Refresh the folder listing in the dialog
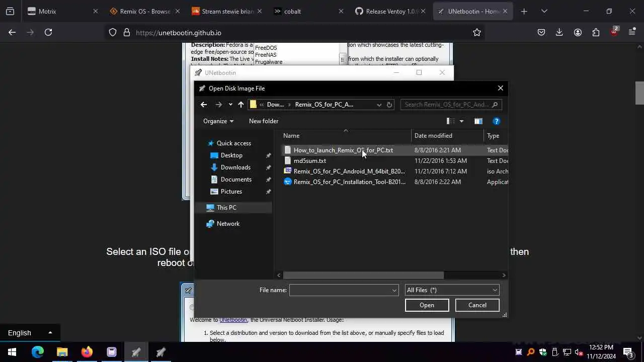The width and height of the screenshot is (644, 362). [x=389, y=105]
